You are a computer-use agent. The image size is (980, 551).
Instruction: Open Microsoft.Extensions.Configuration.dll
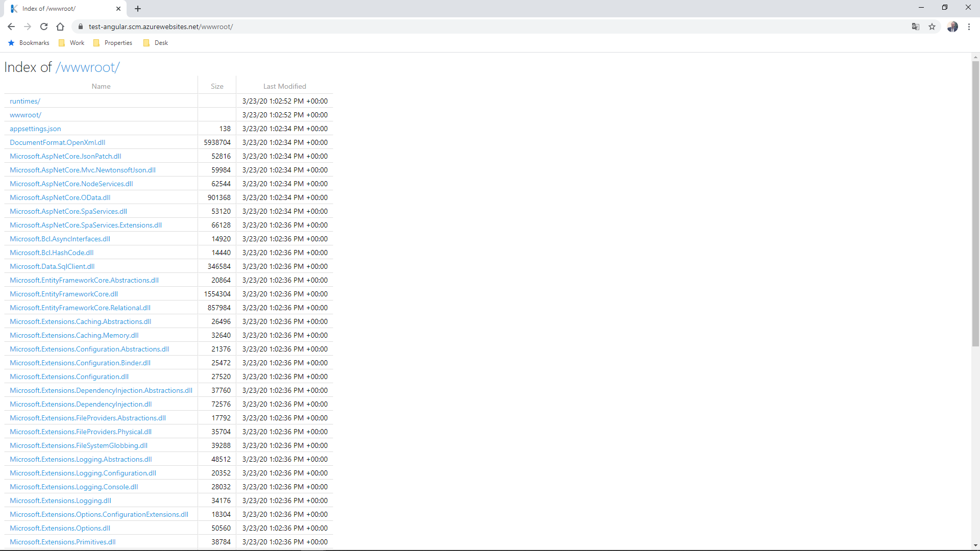(x=69, y=377)
